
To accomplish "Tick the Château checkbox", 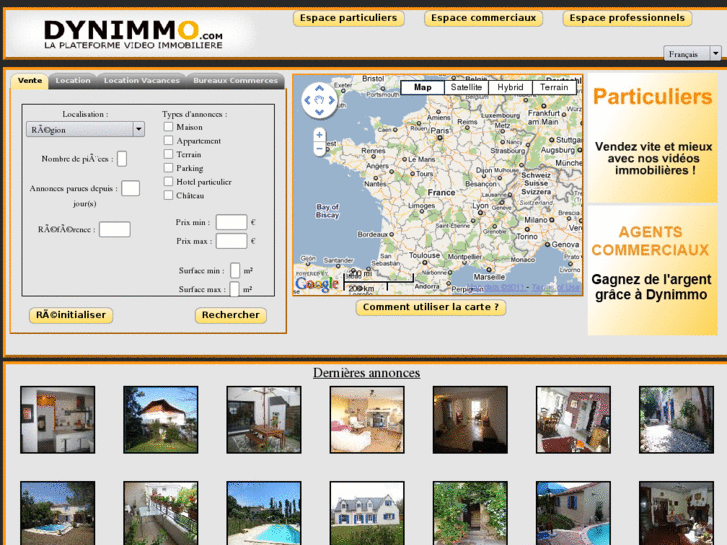I will [169, 196].
